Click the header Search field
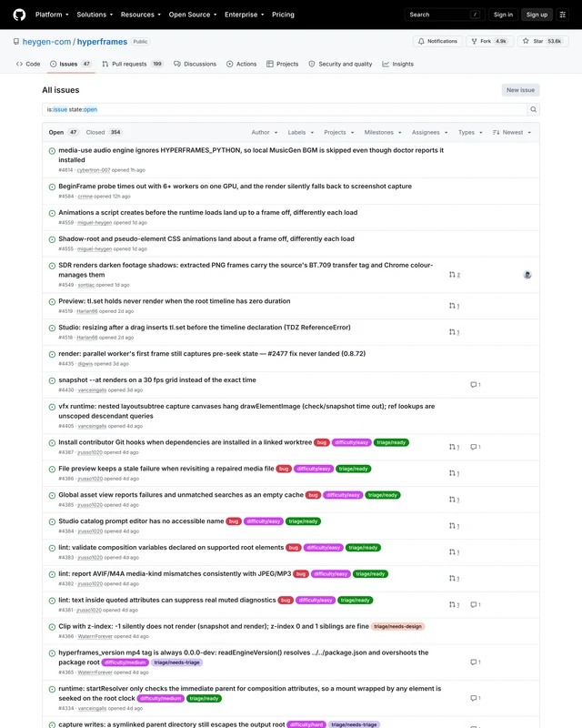 click(445, 15)
